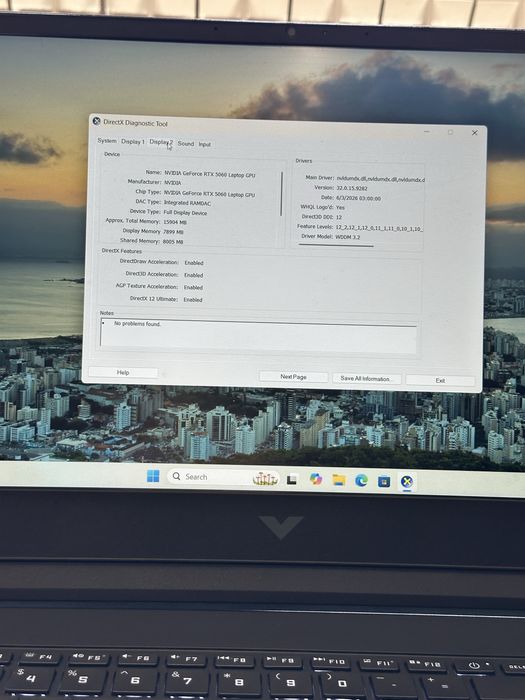Open the Input tab

click(x=204, y=144)
